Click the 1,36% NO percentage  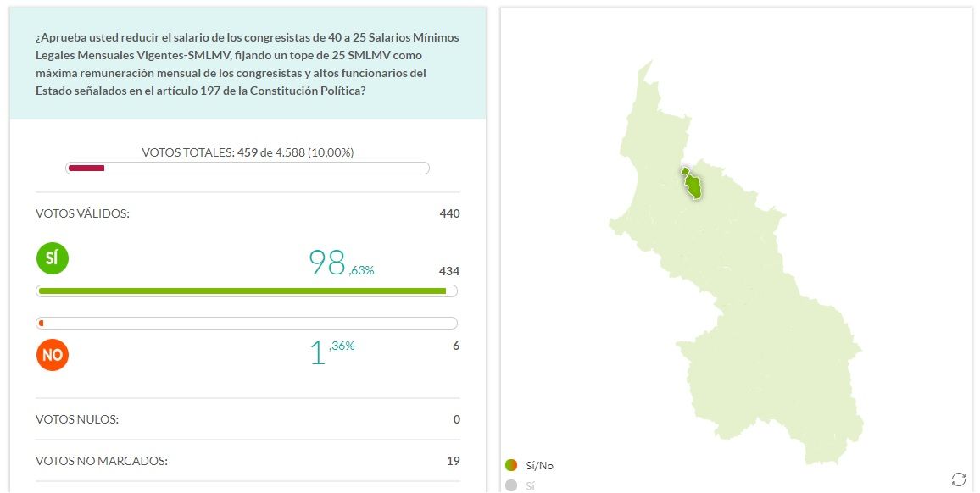click(x=332, y=352)
